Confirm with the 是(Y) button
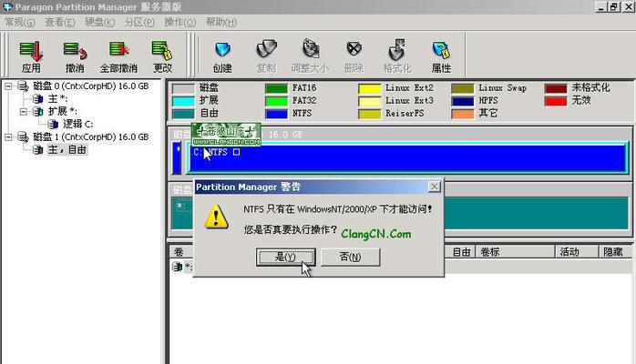636x364 pixels. point(285,258)
